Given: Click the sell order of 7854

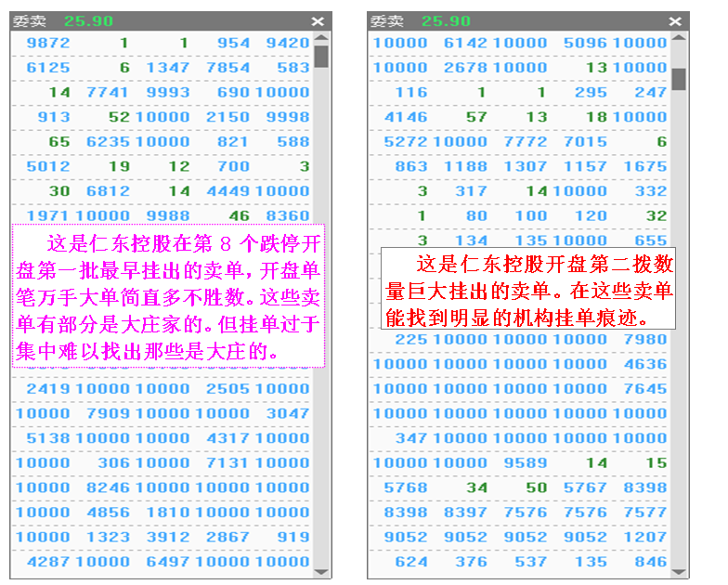Looking at the screenshot, I should point(228,68).
